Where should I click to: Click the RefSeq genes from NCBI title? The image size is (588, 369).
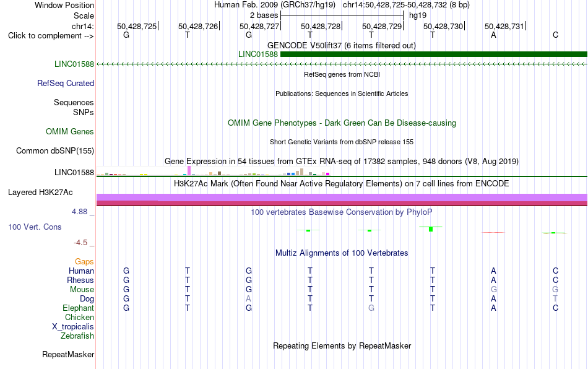tap(342, 75)
